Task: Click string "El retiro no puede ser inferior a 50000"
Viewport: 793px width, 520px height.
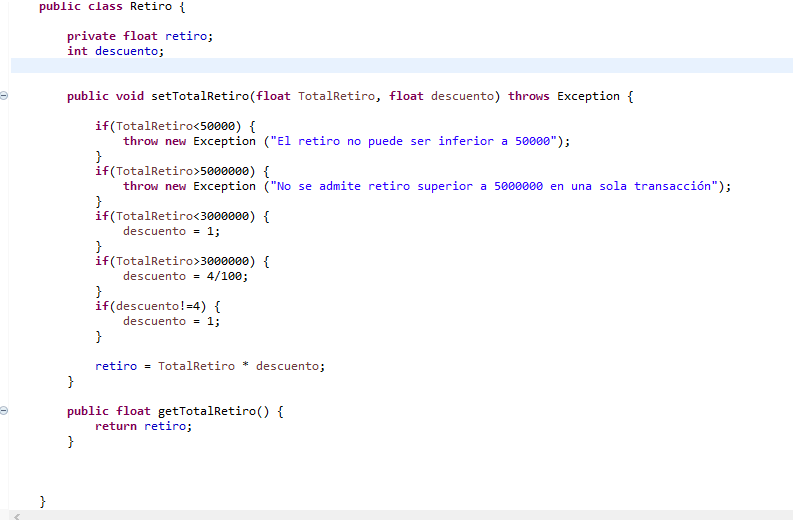Action: click(x=413, y=141)
